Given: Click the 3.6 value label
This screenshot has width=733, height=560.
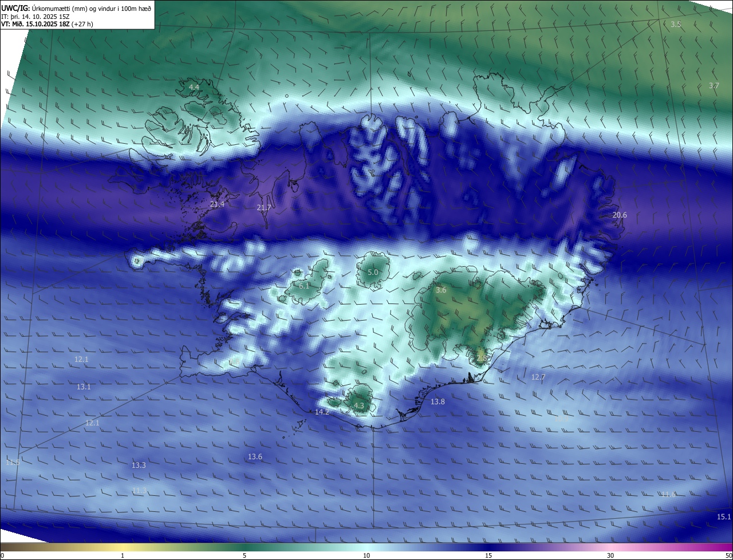Looking at the screenshot, I should pyautogui.click(x=440, y=290).
